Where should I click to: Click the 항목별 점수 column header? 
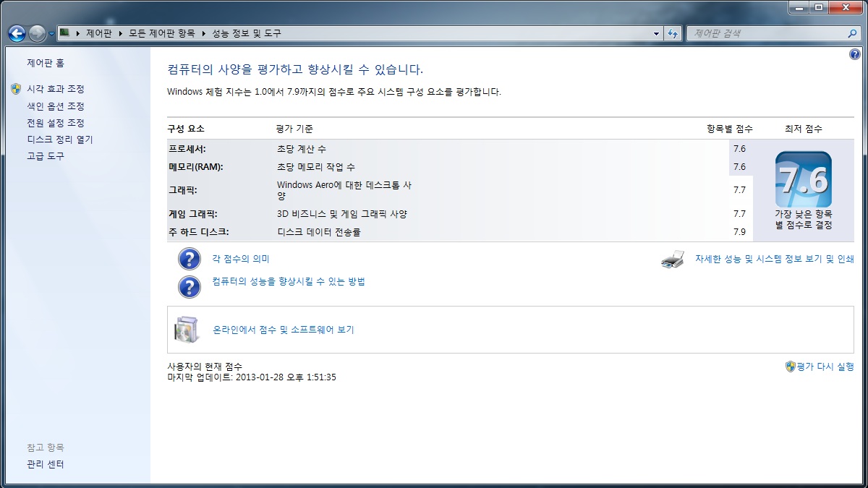tap(730, 129)
